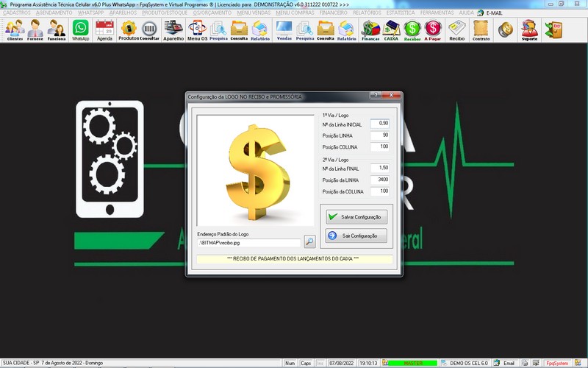Open the RELATÓRIOS menu
588x368 pixels.
[x=367, y=13]
